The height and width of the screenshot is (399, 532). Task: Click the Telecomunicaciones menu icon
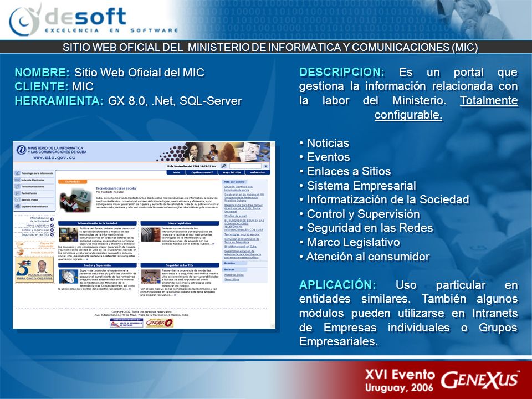coord(17,187)
